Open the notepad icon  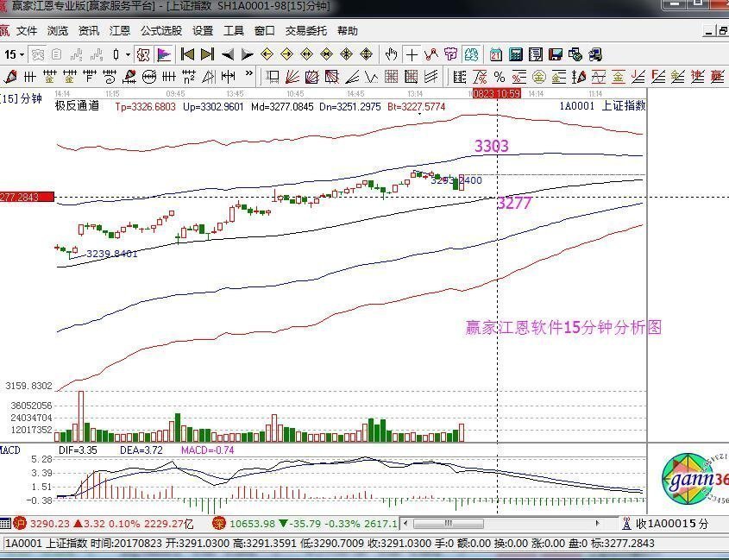click(x=536, y=55)
